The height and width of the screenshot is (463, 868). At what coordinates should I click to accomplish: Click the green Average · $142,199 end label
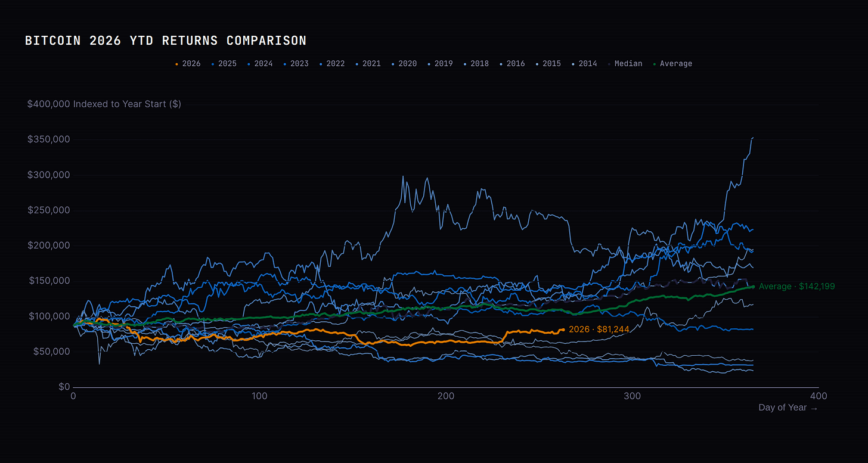797,287
